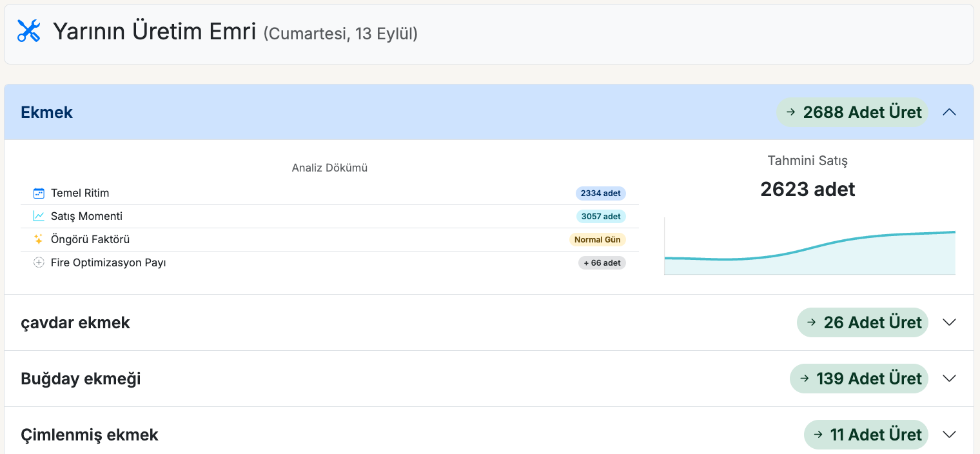Expand the Buğday ekmeği row chevron
This screenshot has width=980, height=454.
click(x=949, y=379)
